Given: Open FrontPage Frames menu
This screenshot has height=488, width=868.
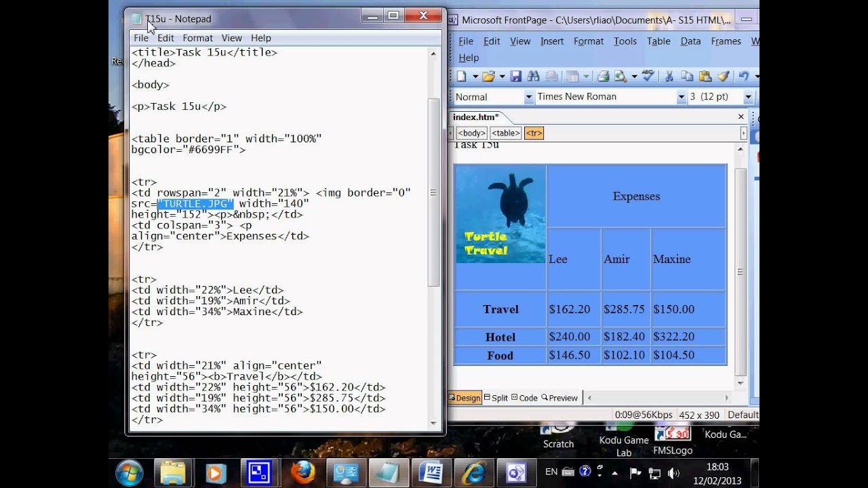Looking at the screenshot, I should pos(726,41).
